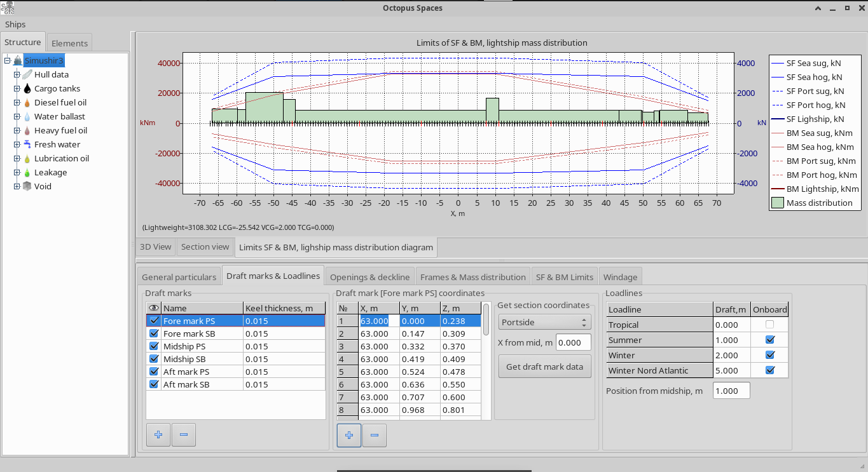Image resolution: width=868 pixels, height=472 pixels.
Task: Enable the Tropical loadline Onboard checkbox
Action: tap(770, 325)
